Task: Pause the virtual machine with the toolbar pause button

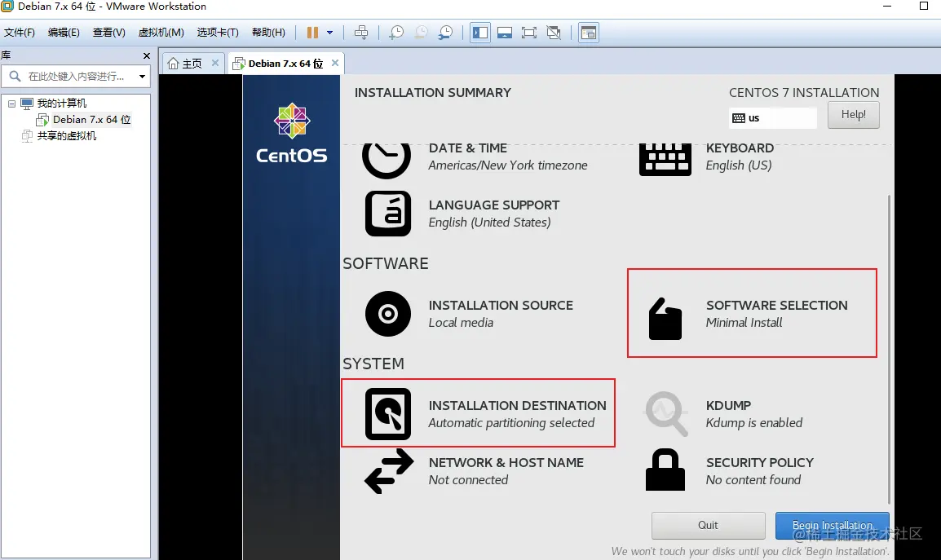Action: [312, 33]
